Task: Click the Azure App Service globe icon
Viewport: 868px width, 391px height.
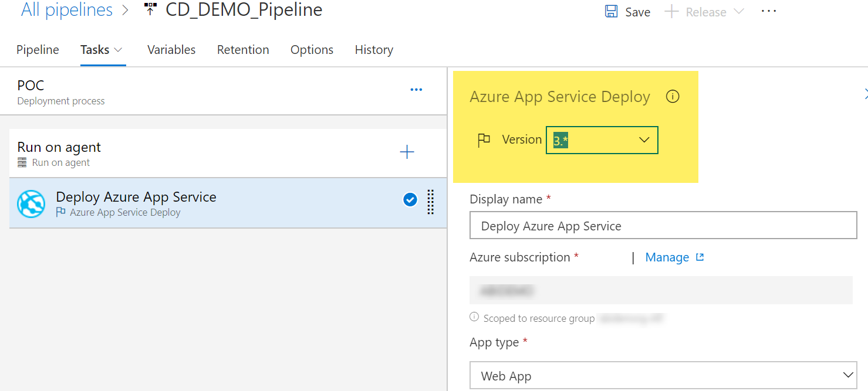Action: 31,203
